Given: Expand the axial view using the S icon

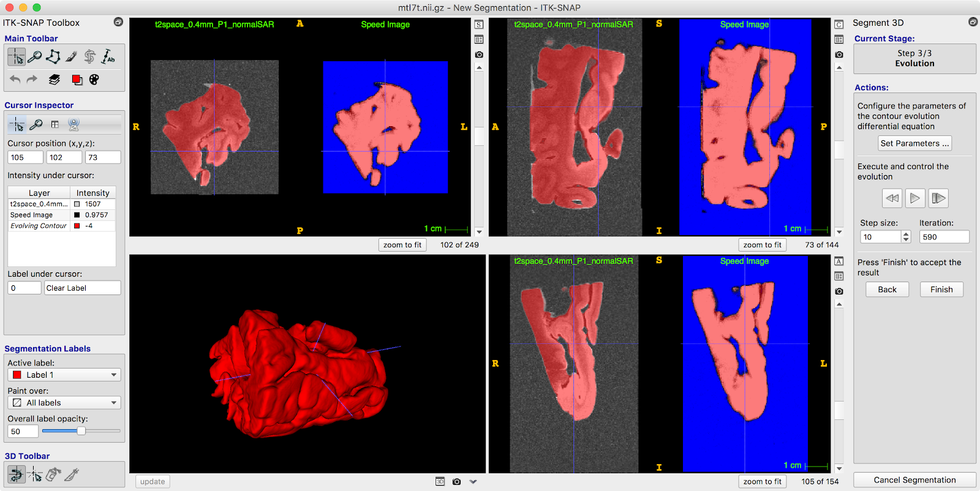Looking at the screenshot, I should pos(479,24).
